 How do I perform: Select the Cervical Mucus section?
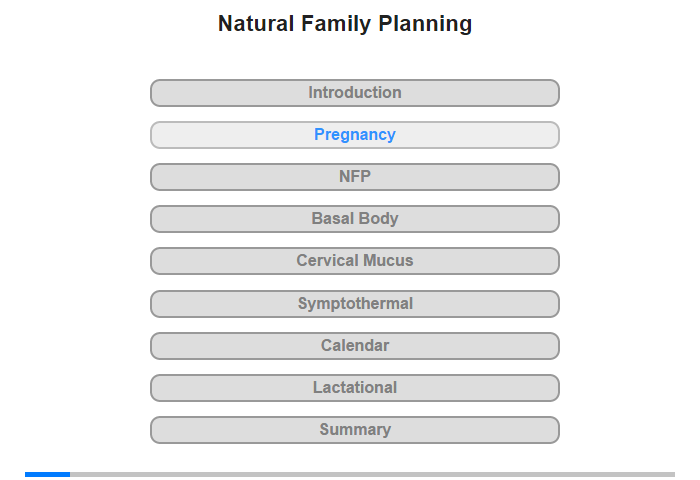pos(354,261)
